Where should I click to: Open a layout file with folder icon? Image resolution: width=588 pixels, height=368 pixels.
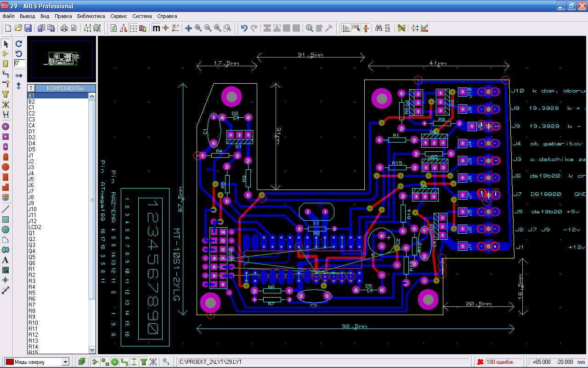point(18,29)
